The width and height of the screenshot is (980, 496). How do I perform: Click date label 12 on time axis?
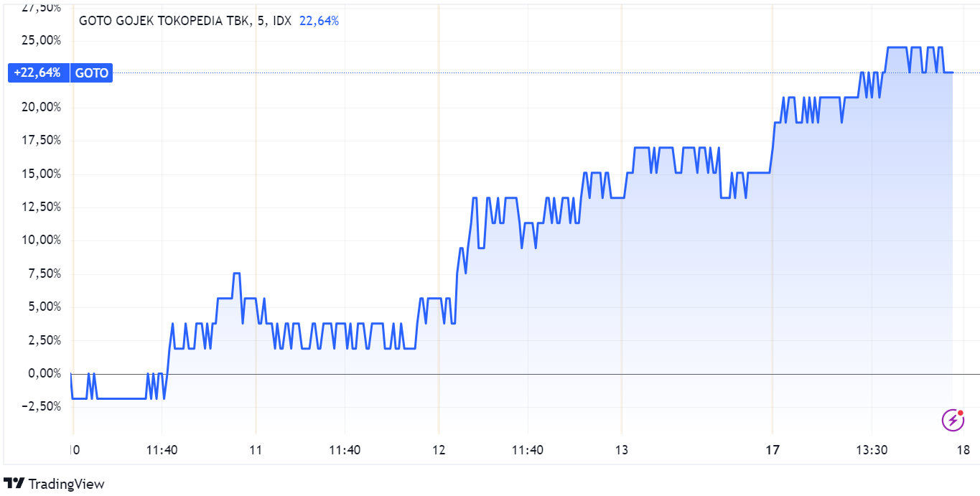[439, 450]
